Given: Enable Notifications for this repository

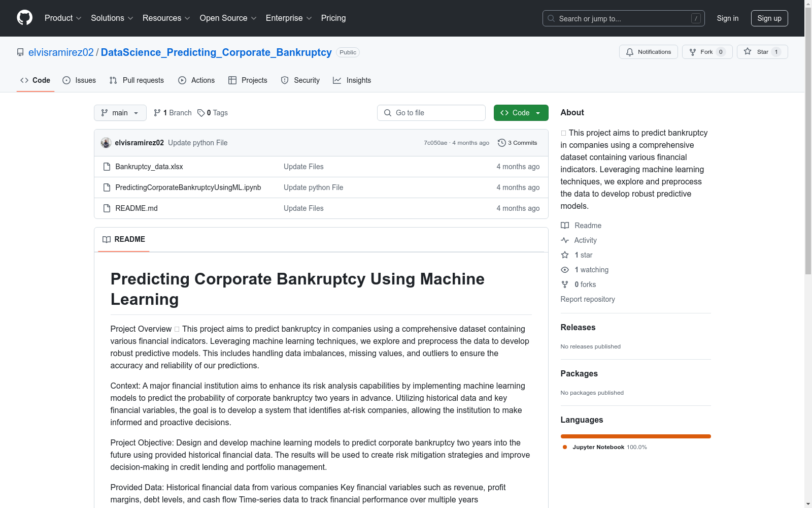Looking at the screenshot, I should [649, 52].
